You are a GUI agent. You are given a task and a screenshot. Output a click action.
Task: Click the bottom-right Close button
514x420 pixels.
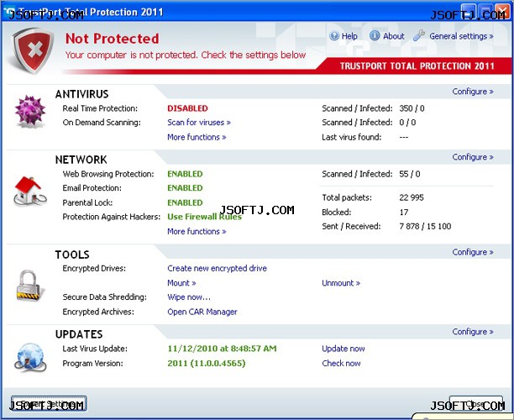click(x=476, y=404)
